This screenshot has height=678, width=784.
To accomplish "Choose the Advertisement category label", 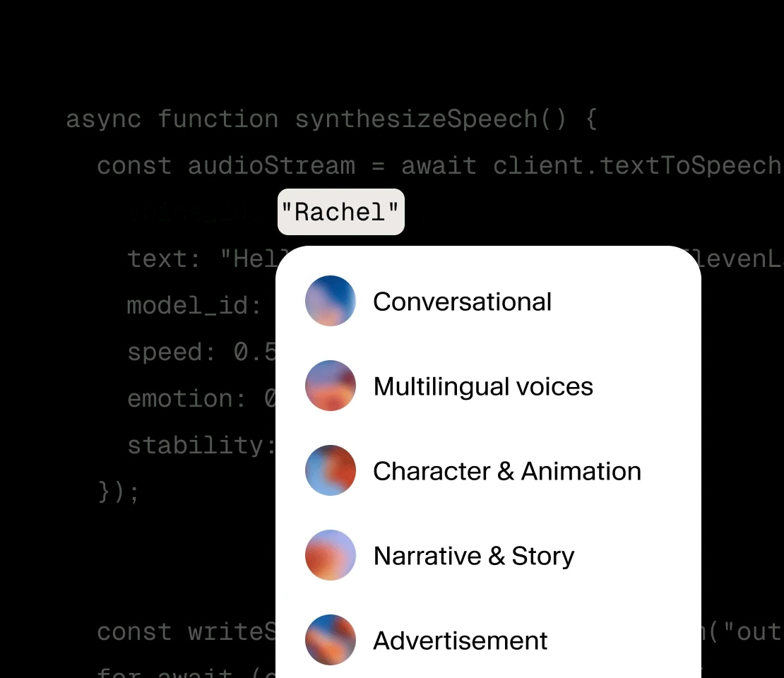I will (x=460, y=641).
